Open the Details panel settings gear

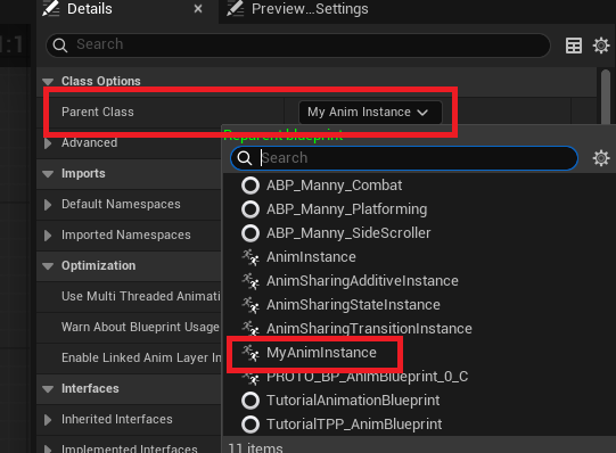tap(601, 46)
